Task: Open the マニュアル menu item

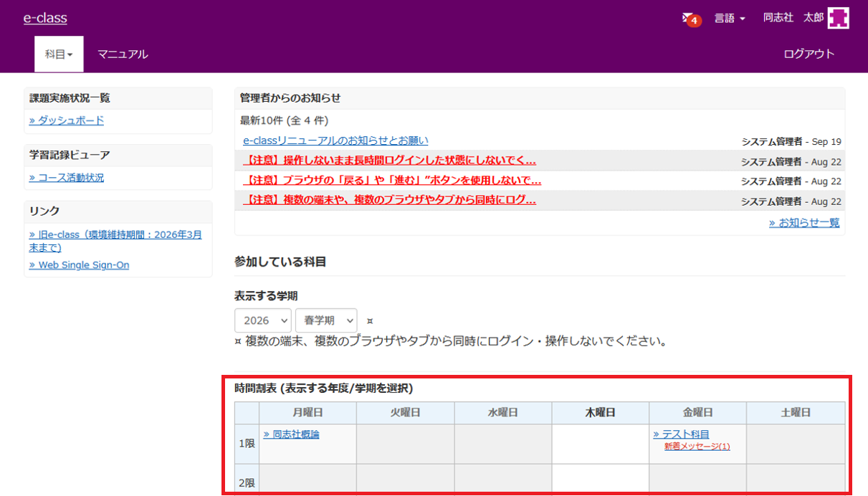Action: [123, 54]
